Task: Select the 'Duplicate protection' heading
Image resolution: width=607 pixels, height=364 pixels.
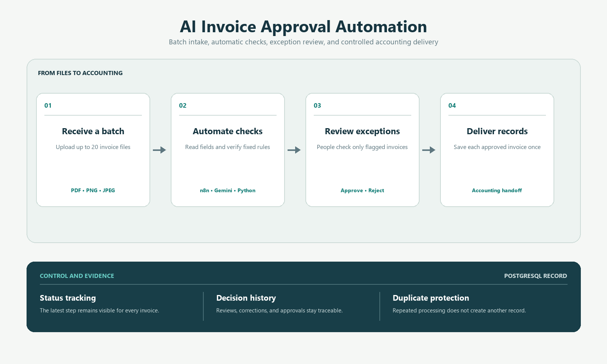Action: tap(431, 298)
